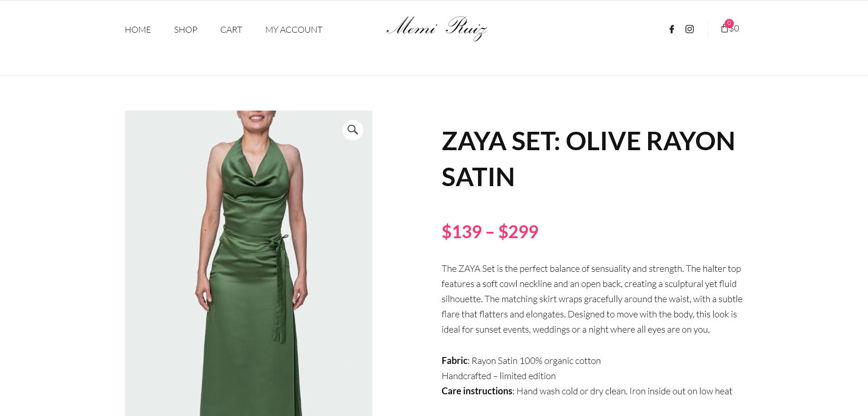Click the bold Care instructions label
This screenshot has height=416, width=868.
click(x=477, y=391)
